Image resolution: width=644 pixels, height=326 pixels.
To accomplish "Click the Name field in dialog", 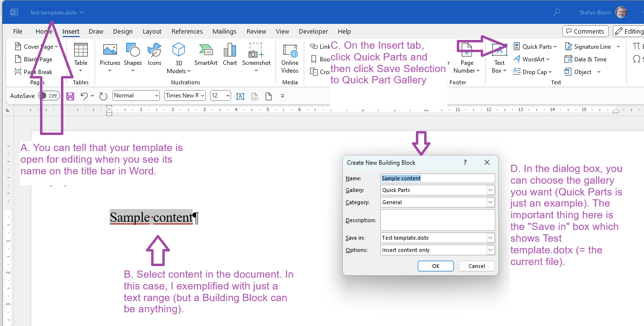I will (438, 178).
